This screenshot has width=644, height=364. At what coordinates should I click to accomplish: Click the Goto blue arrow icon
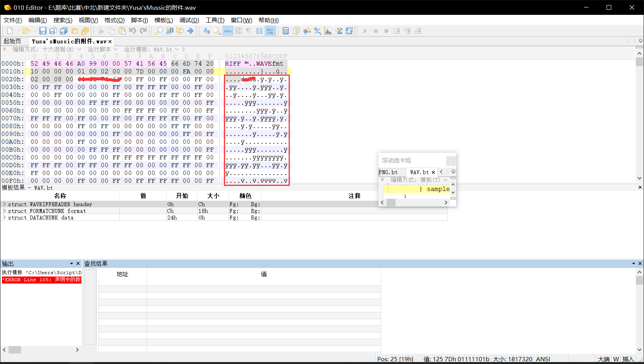click(190, 31)
